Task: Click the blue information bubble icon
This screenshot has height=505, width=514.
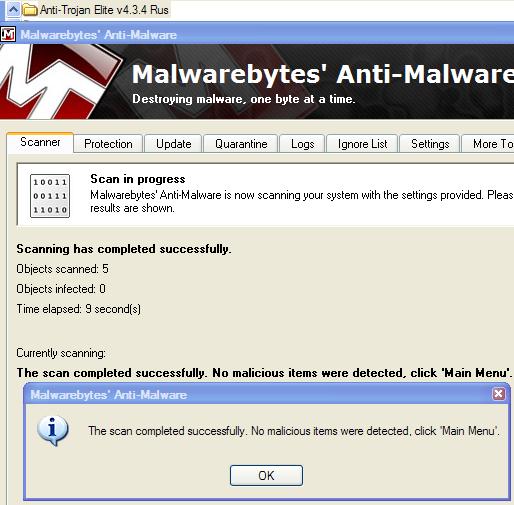Action: click(x=53, y=431)
